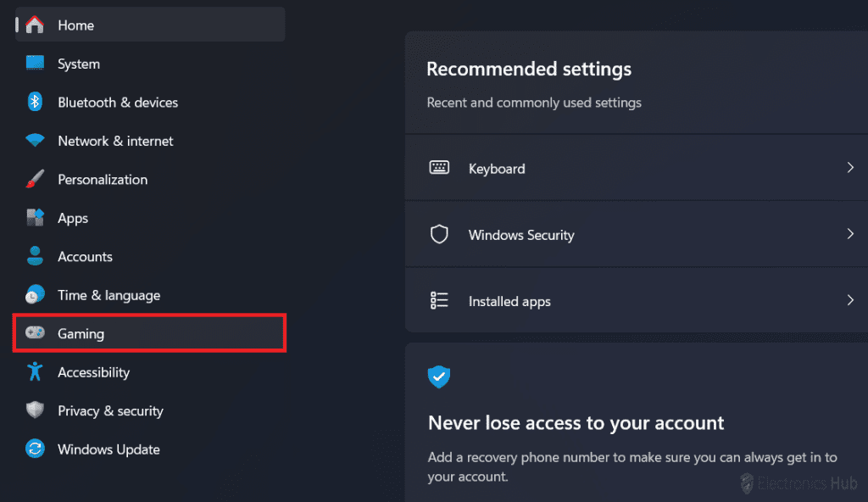Click the Windows Update sync icon
868x502 pixels.
coord(35,449)
